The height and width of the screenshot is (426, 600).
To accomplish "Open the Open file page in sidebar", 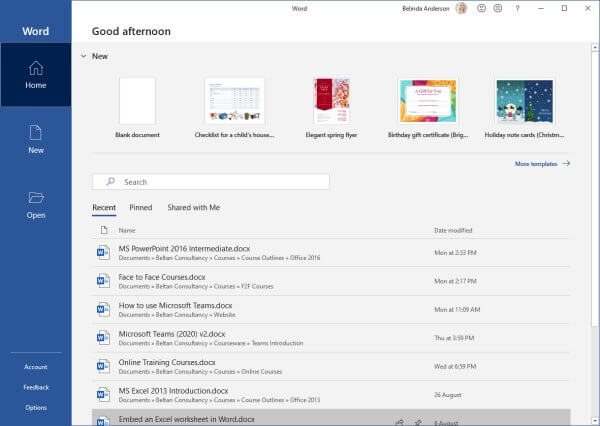I will (x=36, y=205).
